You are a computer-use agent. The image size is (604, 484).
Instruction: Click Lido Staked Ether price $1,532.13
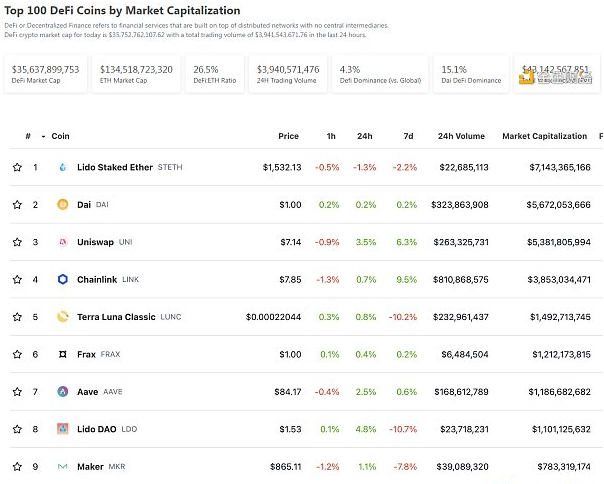click(282, 167)
